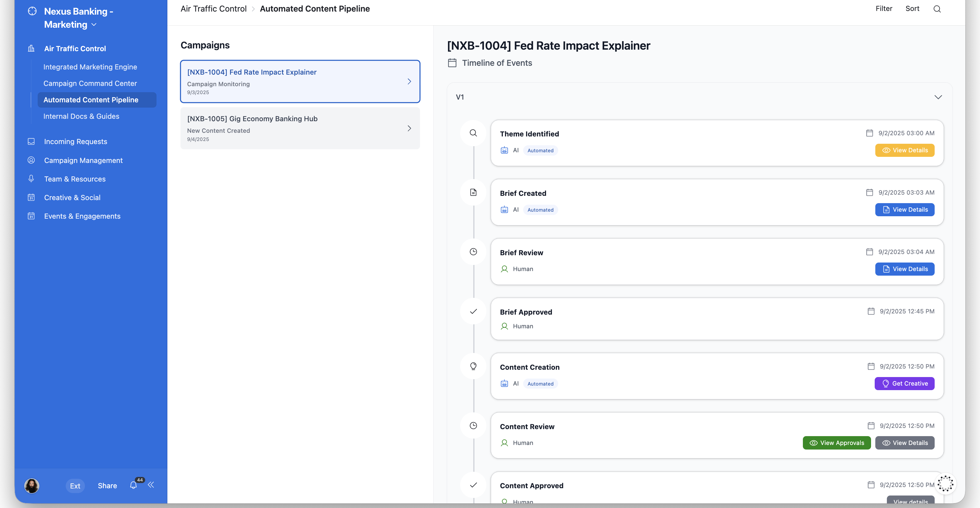Screen dimensions: 980x508
Task: Click the Human person icon in Brief Approved
Action: 504,326
